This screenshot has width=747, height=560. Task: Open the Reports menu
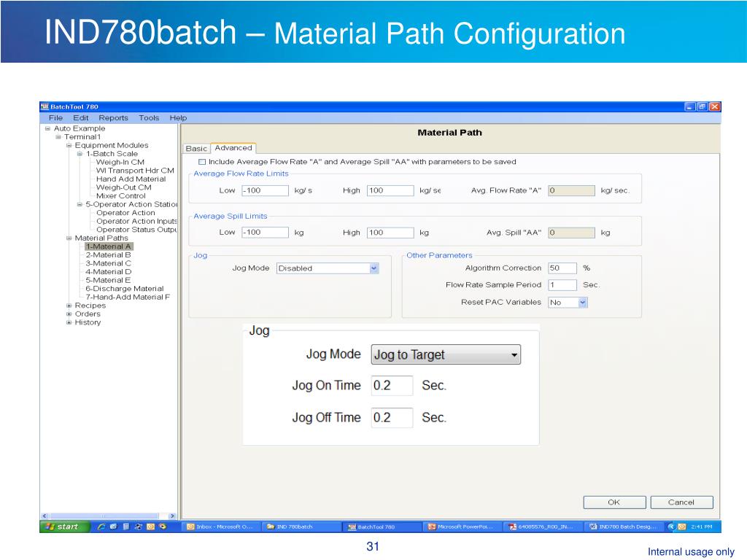[x=113, y=117]
